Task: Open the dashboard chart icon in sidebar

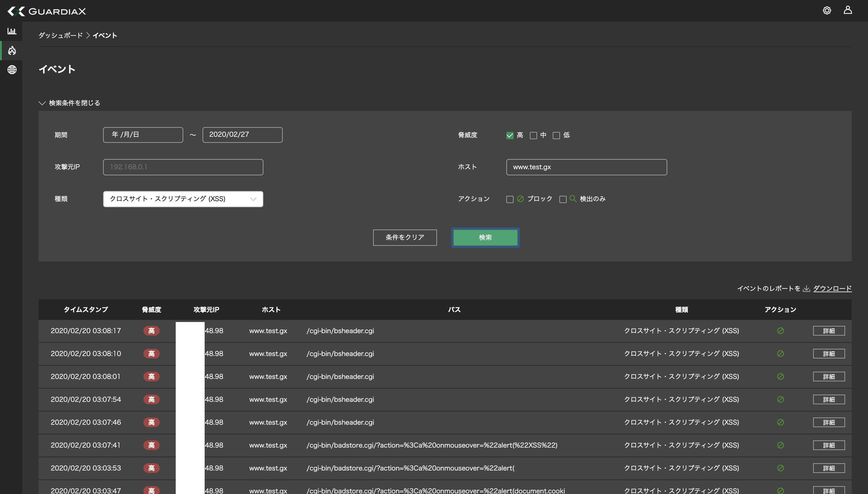Action: 12,31
